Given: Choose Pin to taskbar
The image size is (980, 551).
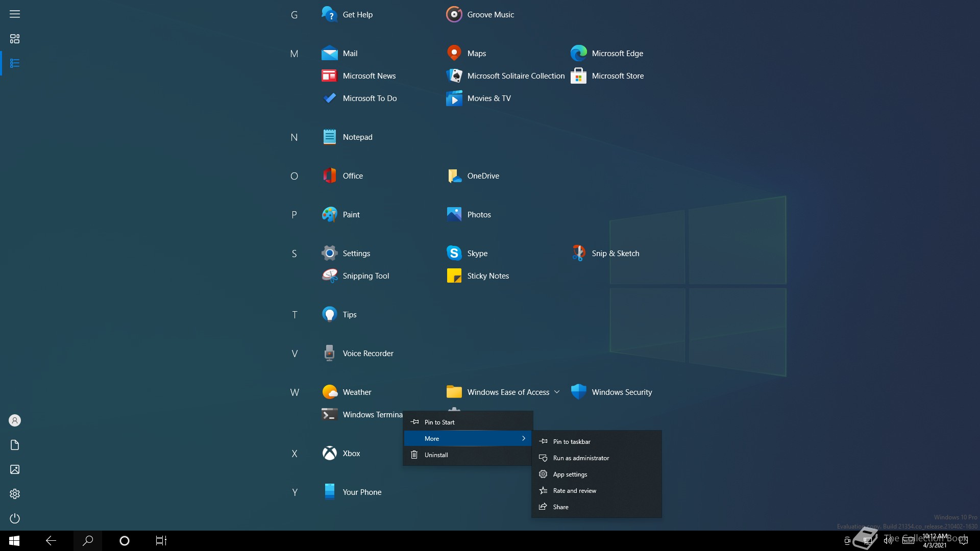Looking at the screenshot, I should 597,441.
